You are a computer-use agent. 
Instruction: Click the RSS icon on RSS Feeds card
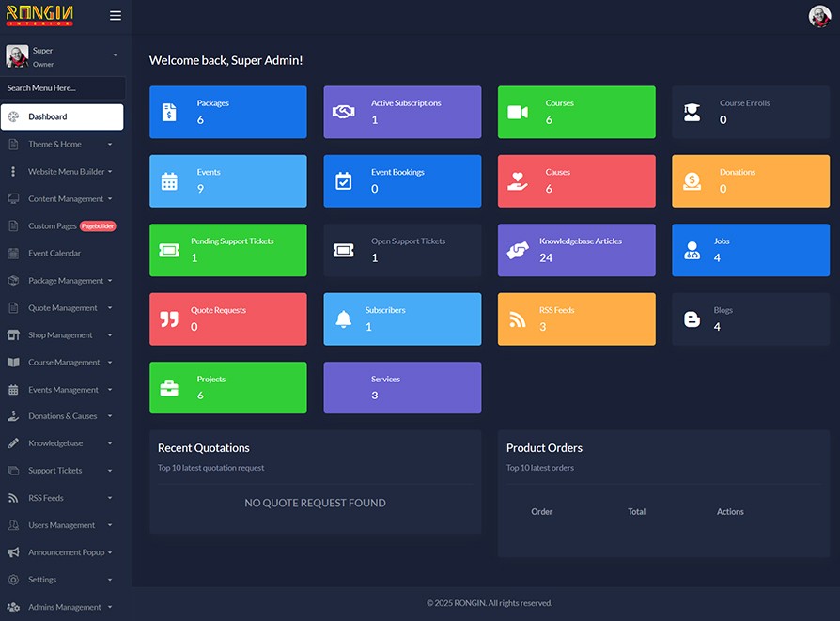518,319
